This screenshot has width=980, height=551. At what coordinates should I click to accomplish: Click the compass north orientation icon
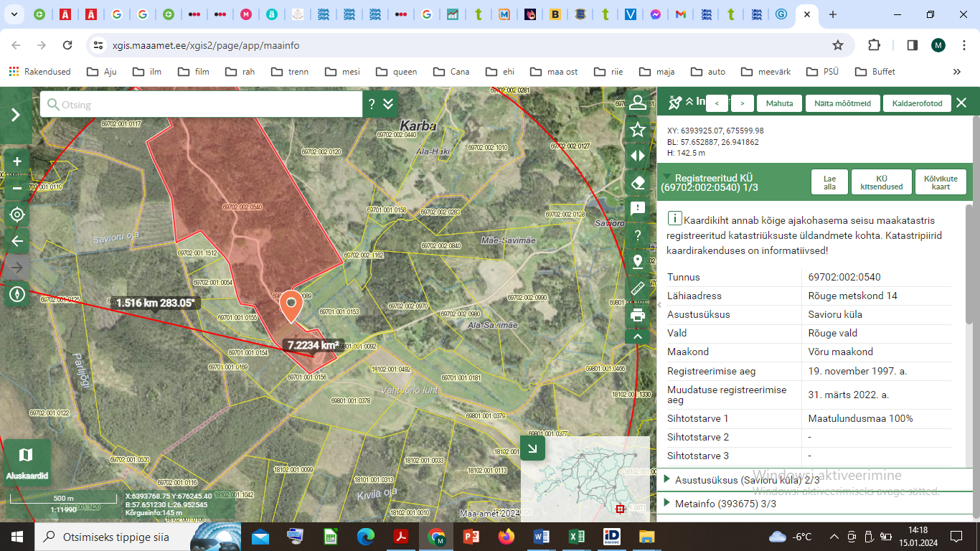[17, 294]
